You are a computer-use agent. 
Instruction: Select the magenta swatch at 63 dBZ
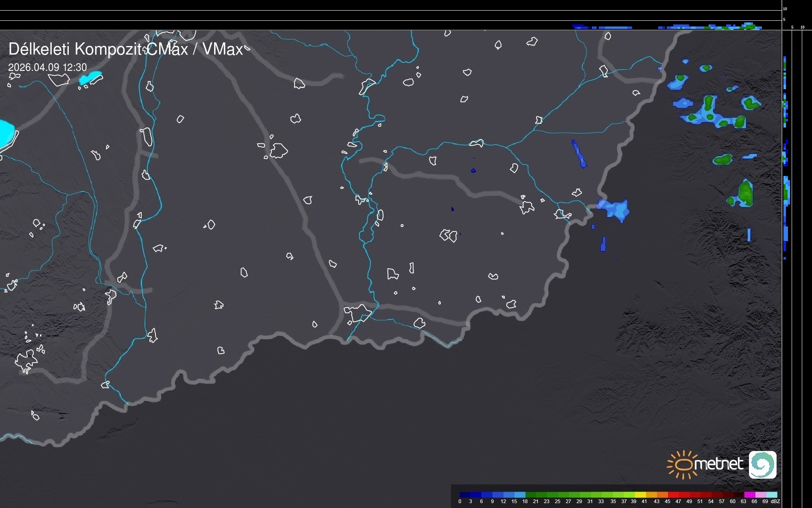click(749, 495)
